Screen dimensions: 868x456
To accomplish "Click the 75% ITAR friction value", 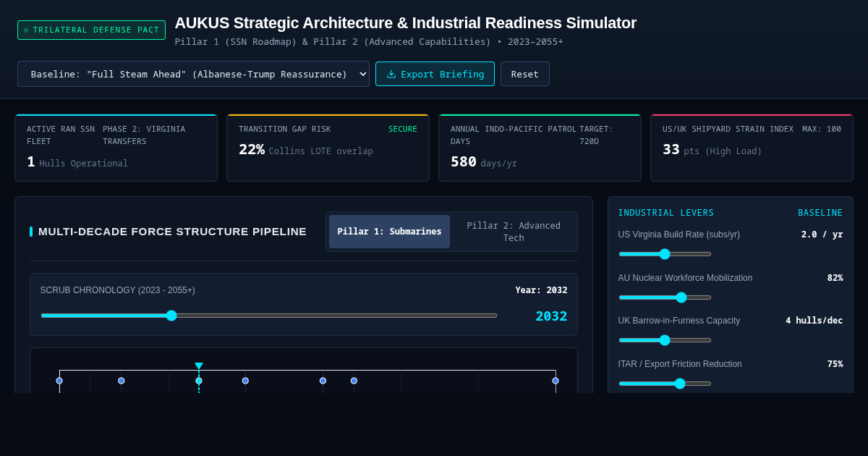I will point(835,364).
